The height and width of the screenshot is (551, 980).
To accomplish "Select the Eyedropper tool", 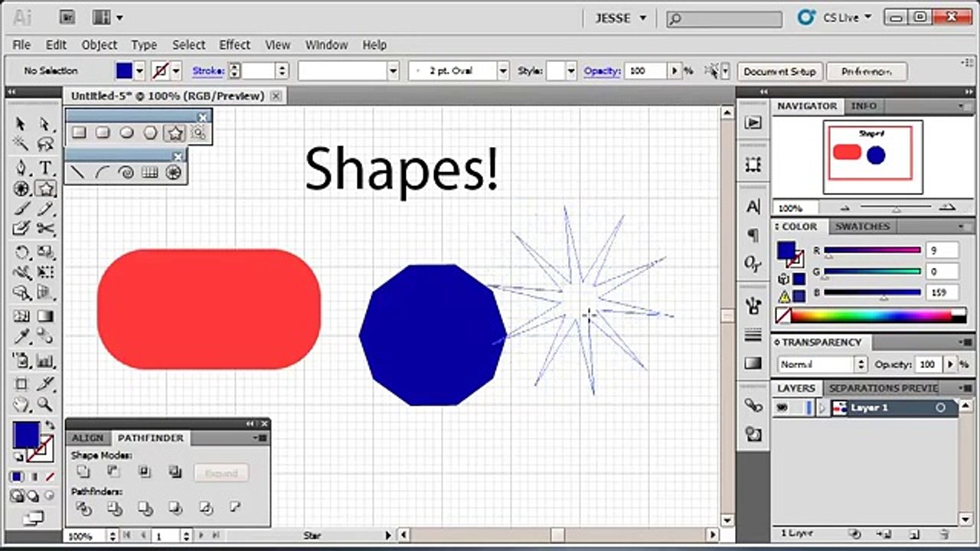I will (21, 337).
